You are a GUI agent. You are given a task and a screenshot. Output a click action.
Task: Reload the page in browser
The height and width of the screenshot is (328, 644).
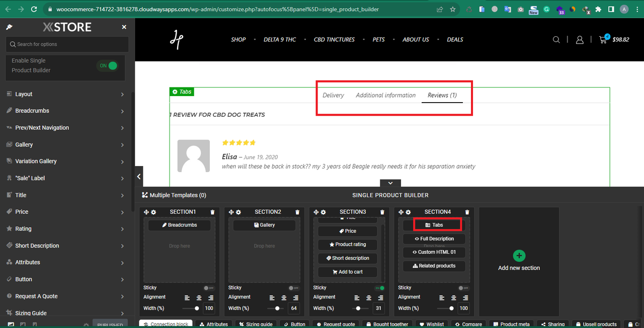[34, 9]
